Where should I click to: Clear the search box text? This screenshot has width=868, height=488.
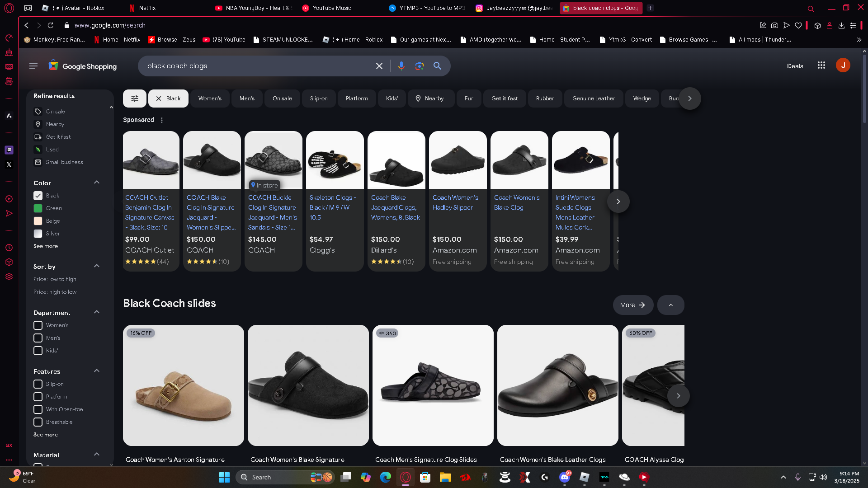(x=379, y=66)
